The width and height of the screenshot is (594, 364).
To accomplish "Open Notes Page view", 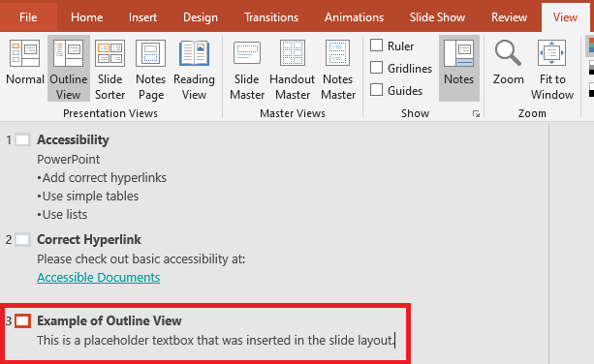I will pos(151,70).
